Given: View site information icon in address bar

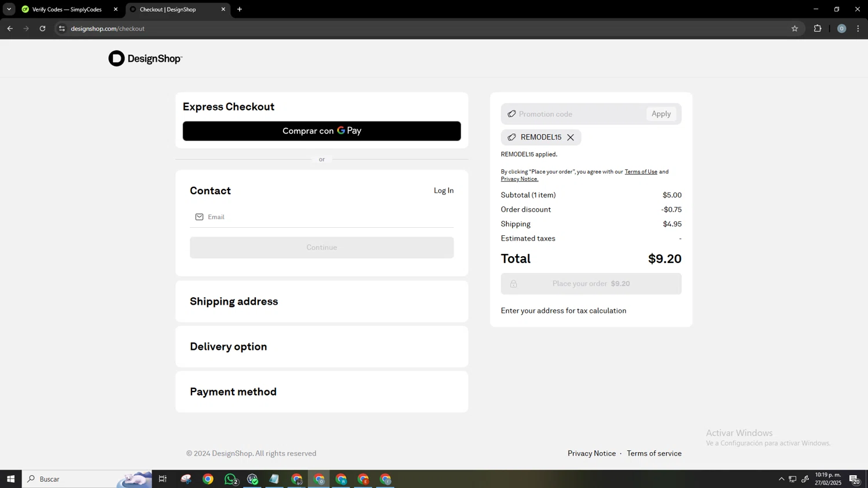Looking at the screenshot, I should (62, 28).
